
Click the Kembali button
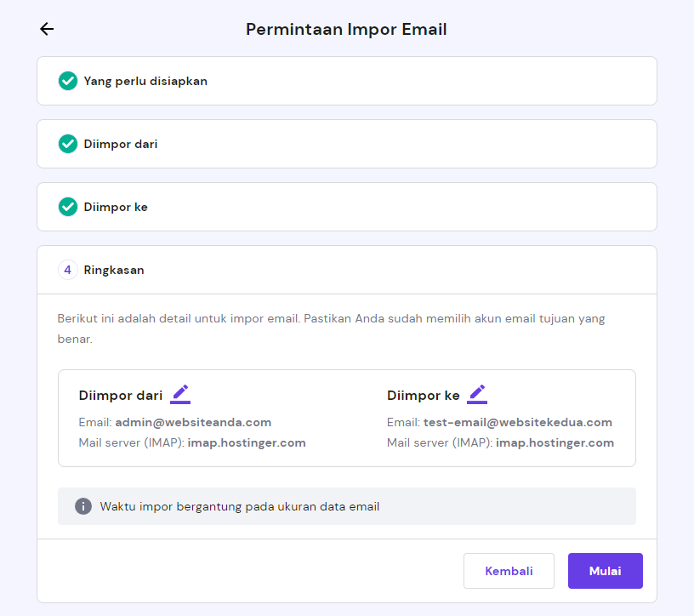pyautogui.click(x=509, y=571)
